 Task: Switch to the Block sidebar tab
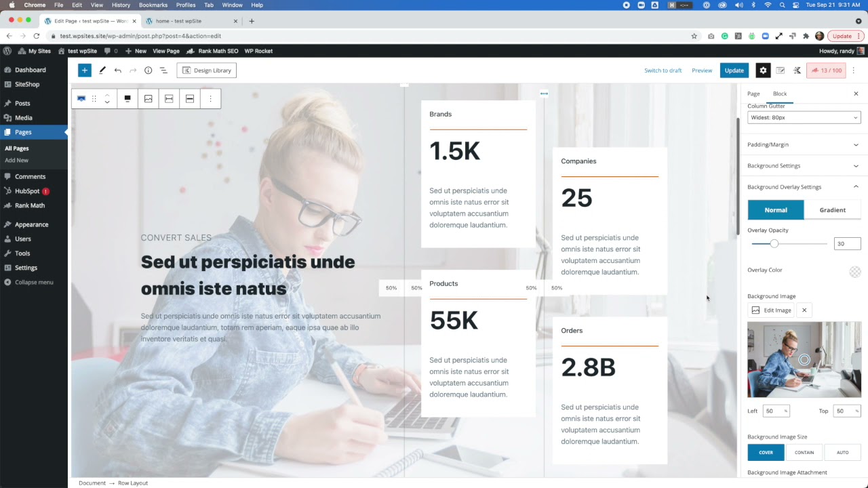coord(780,94)
